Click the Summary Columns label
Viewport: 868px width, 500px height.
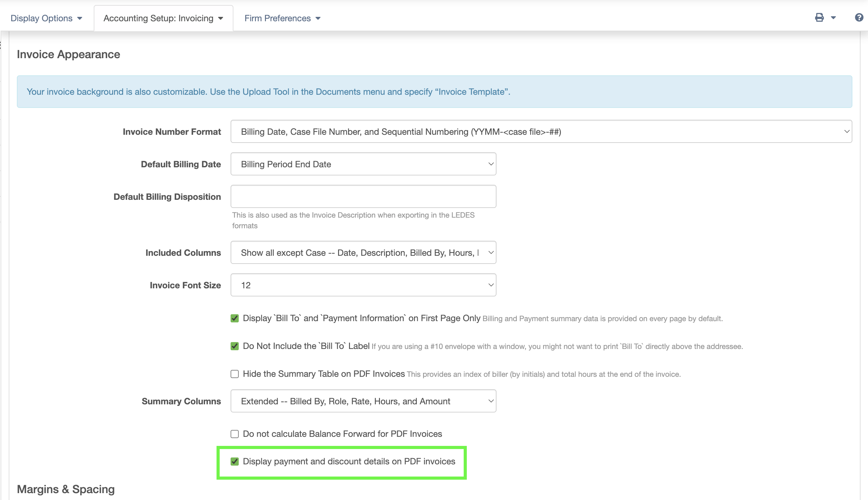coord(181,401)
